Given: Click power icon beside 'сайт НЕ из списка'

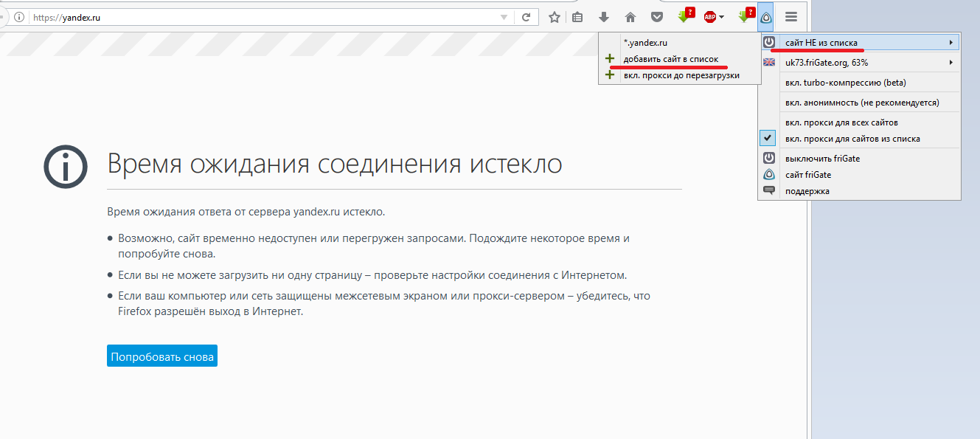Looking at the screenshot, I should (x=769, y=43).
